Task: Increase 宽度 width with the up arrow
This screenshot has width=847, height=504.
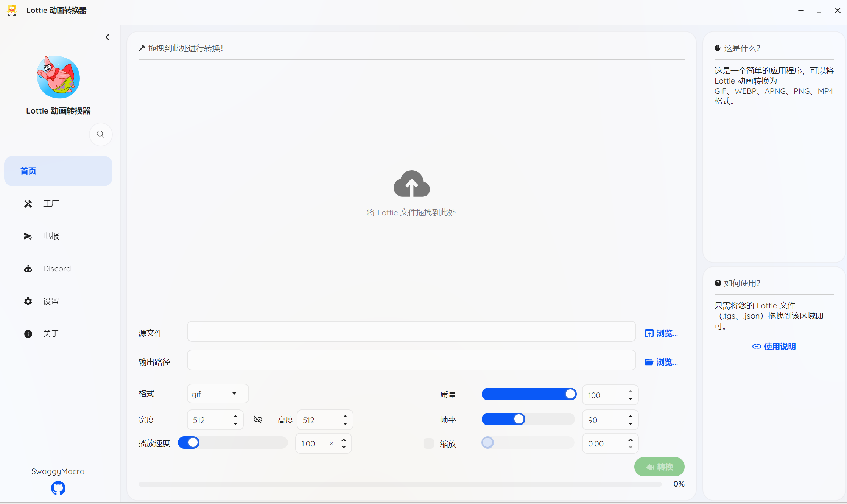Action: pos(235,416)
